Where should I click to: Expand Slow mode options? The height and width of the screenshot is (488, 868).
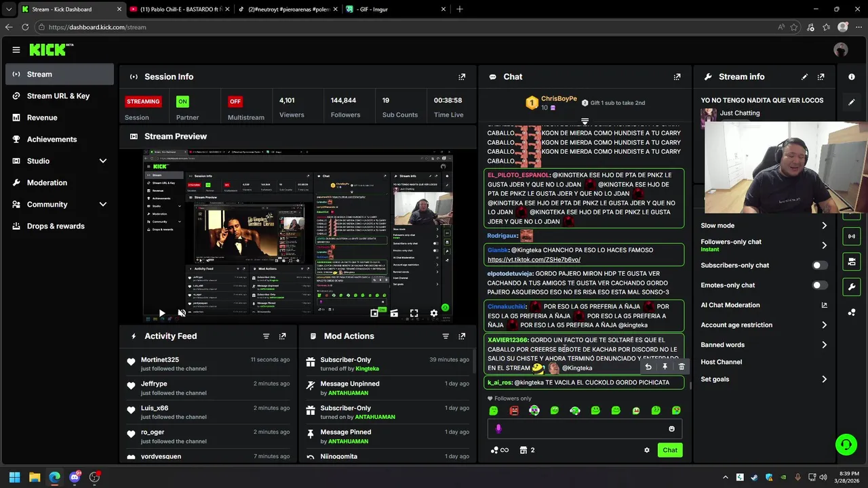[x=824, y=226]
